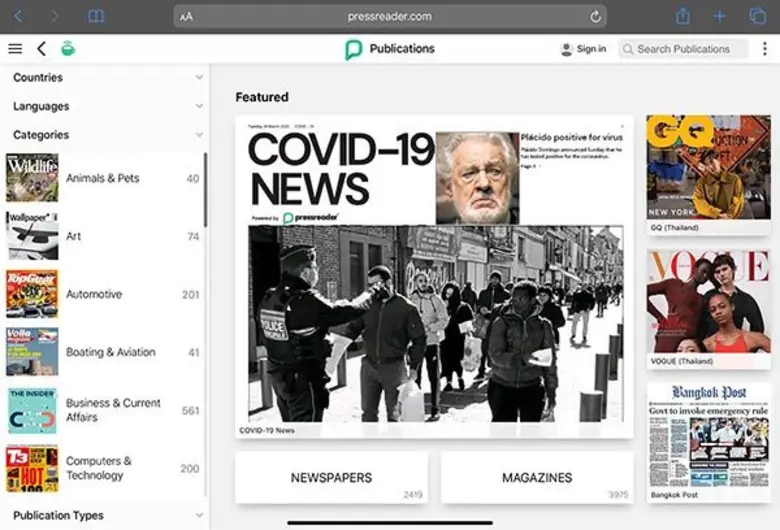Click the NEWSPAPERS button
Image resolution: width=780 pixels, height=530 pixels.
331,478
